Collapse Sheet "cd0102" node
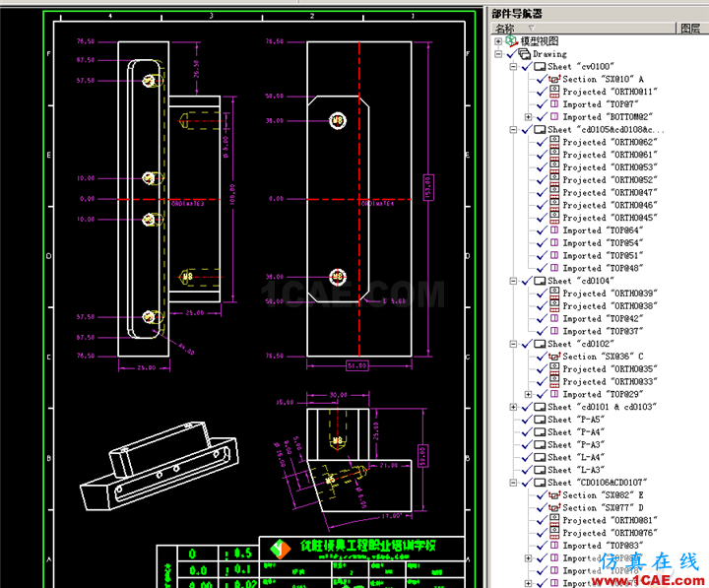The height and width of the screenshot is (588, 709). click(513, 344)
